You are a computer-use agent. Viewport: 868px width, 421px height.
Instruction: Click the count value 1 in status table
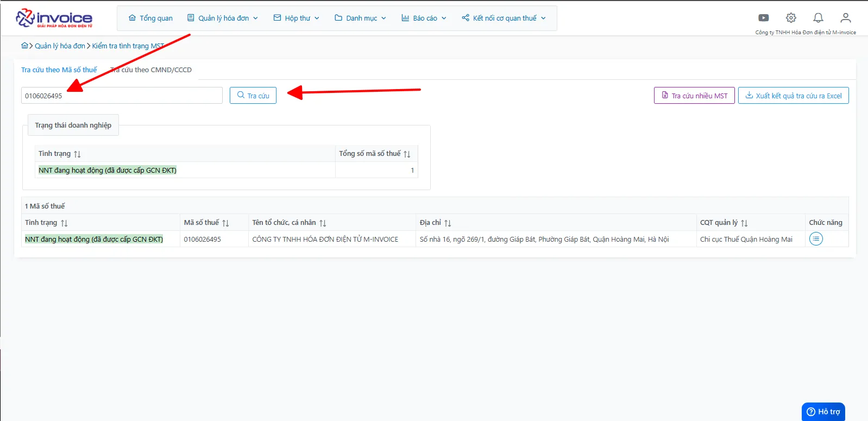point(412,170)
